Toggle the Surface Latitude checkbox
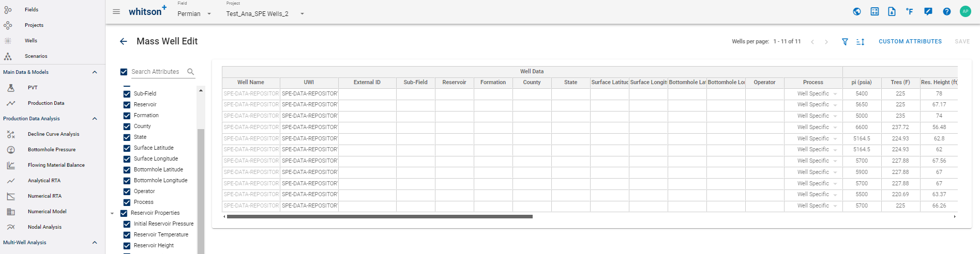 coord(127,148)
